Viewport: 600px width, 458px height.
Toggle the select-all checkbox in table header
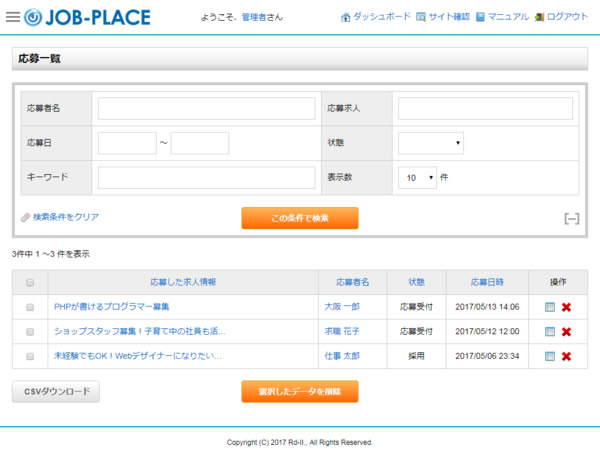point(30,283)
